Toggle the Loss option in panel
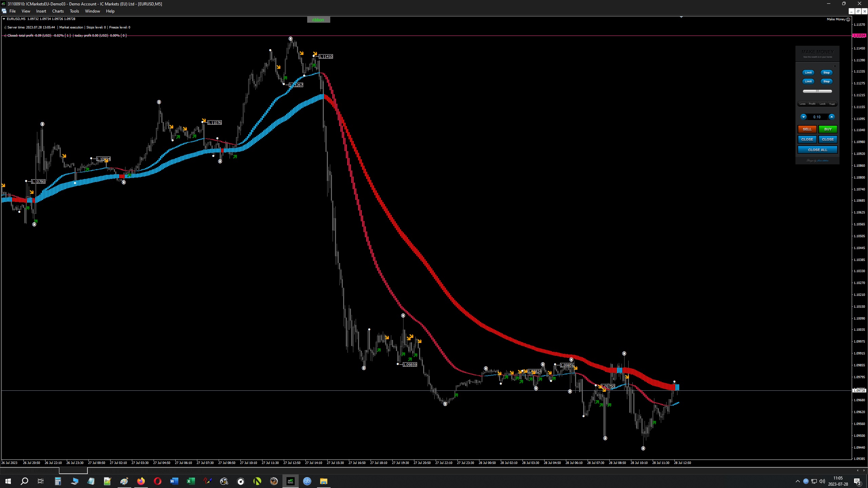This screenshot has height=488, width=868. click(x=802, y=104)
